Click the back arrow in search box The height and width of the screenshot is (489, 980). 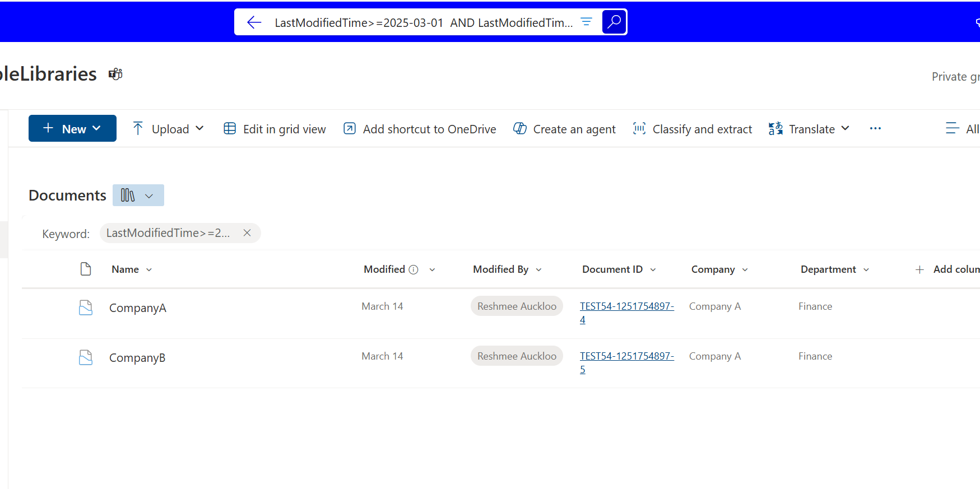tap(254, 22)
